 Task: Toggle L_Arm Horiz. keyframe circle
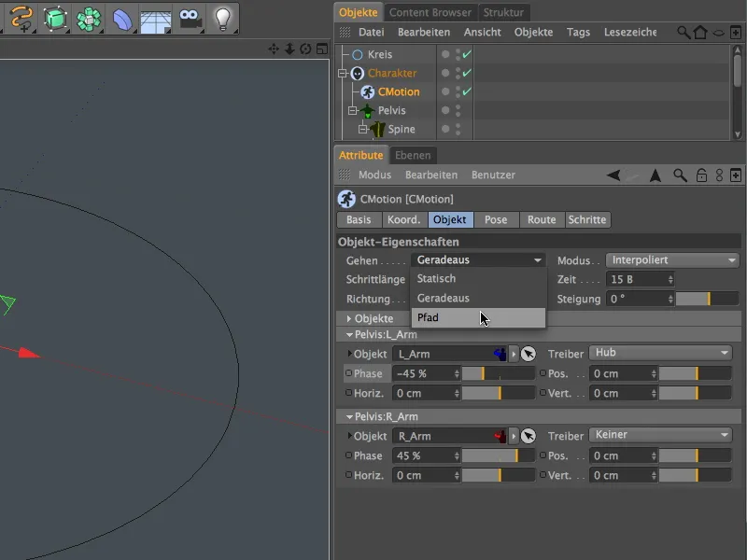(x=348, y=393)
